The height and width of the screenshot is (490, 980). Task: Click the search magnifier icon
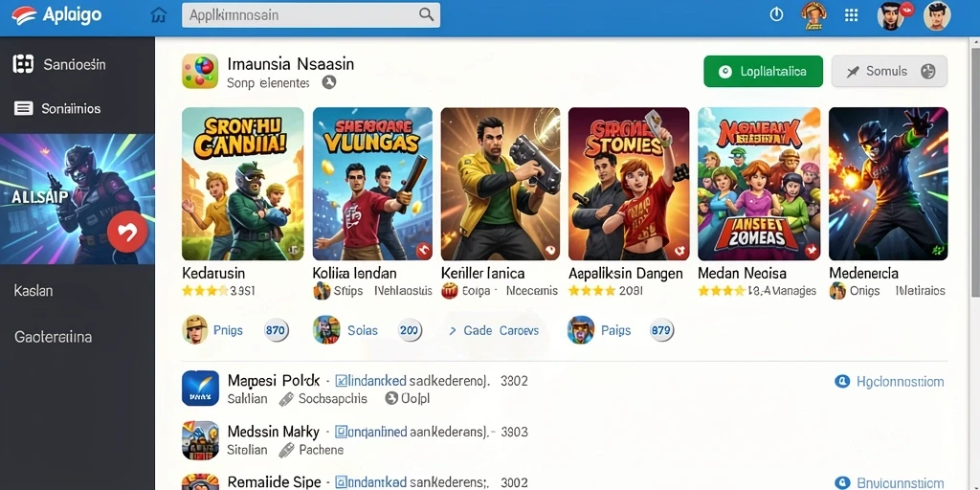point(426,14)
